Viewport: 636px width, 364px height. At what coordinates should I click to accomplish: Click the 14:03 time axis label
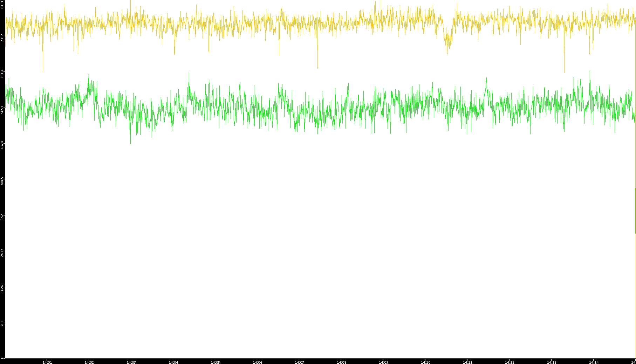click(131, 362)
